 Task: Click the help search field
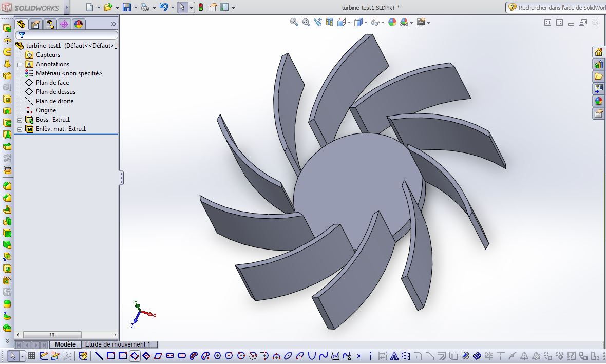pyautogui.click(x=560, y=7)
